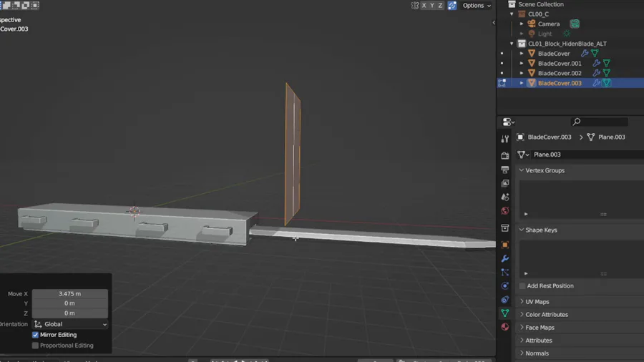This screenshot has width=644, height=362.
Task: Open the Particles properties tab
Action: 504,272
